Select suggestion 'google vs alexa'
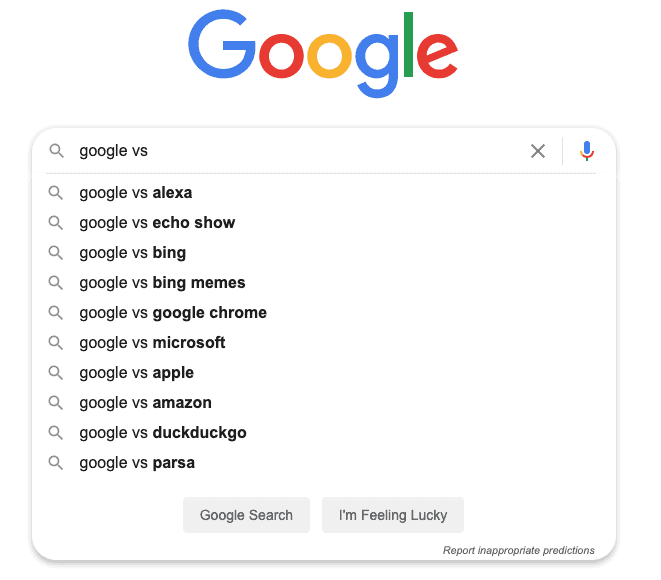The height and width of the screenshot is (580, 661). (x=324, y=193)
